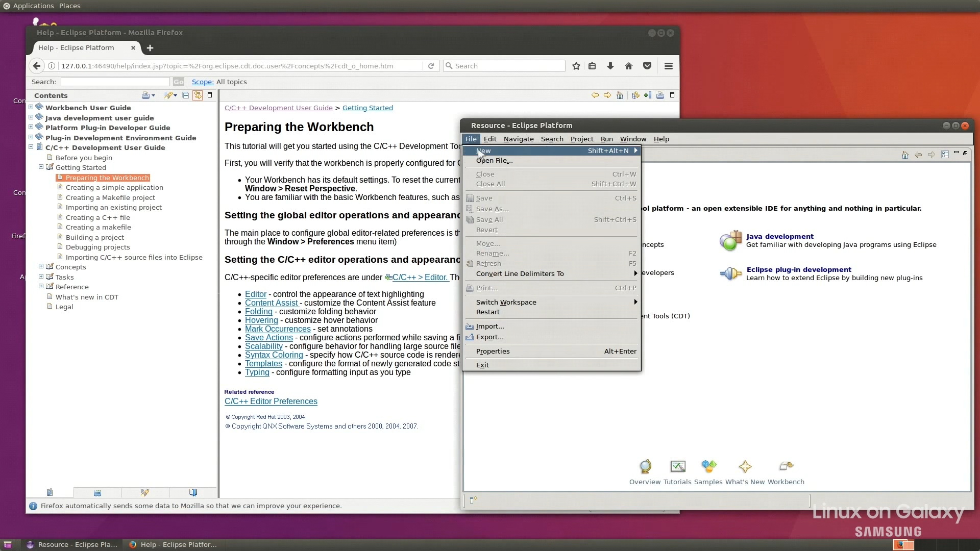Click the Firefox back button
The image size is (980, 551).
pyautogui.click(x=36, y=66)
